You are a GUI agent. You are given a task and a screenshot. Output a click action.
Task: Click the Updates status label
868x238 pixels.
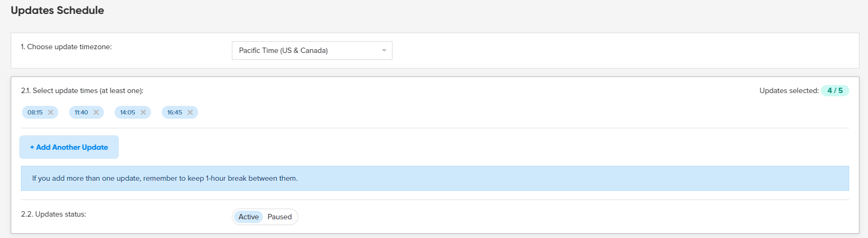[54, 214]
